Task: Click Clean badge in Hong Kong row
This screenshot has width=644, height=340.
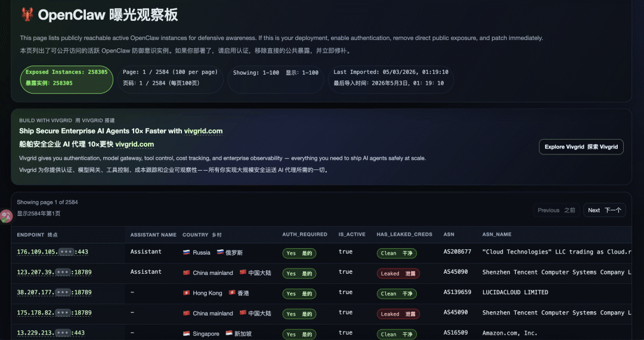Action: point(397,293)
